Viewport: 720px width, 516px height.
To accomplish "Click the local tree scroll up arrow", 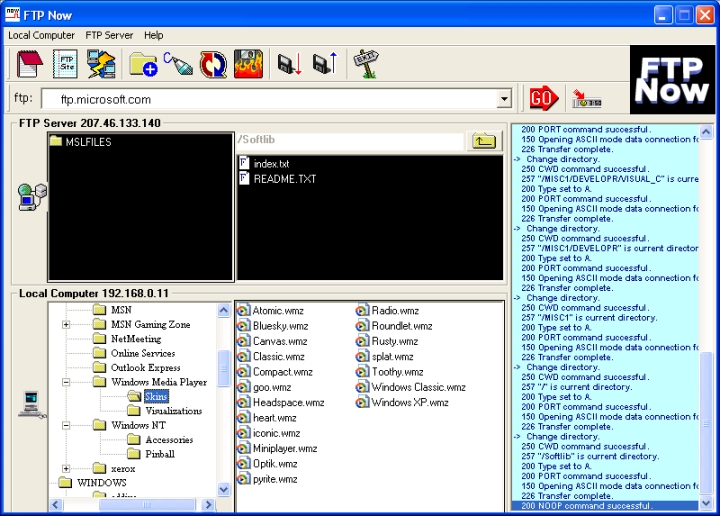I will (x=223, y=310).
